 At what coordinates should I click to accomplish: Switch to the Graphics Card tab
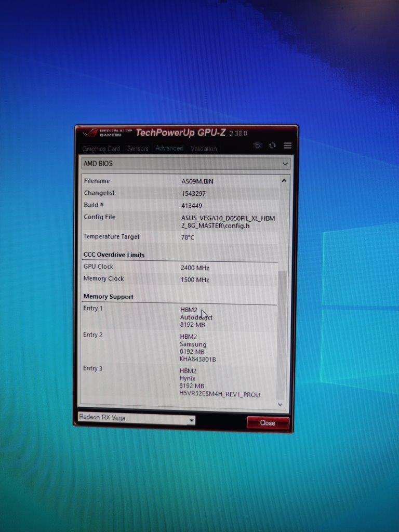pyautogui.click(x=101, y=149)
